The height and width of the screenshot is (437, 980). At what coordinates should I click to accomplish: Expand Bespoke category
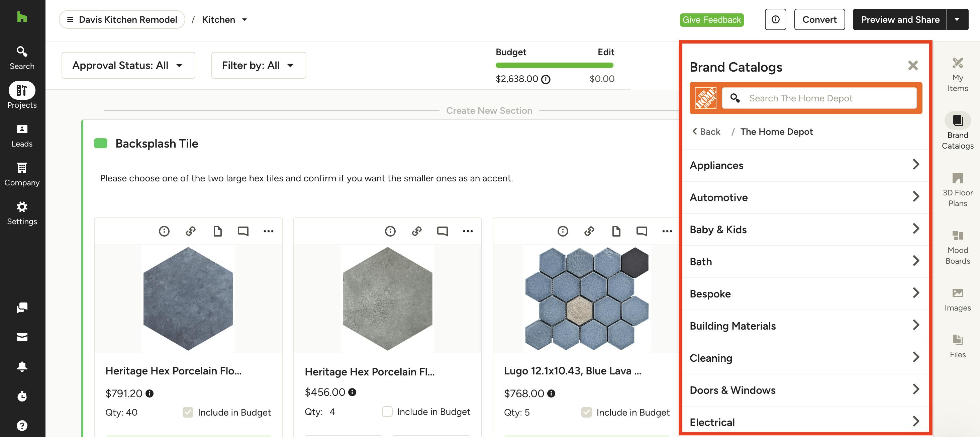(805, 294)
